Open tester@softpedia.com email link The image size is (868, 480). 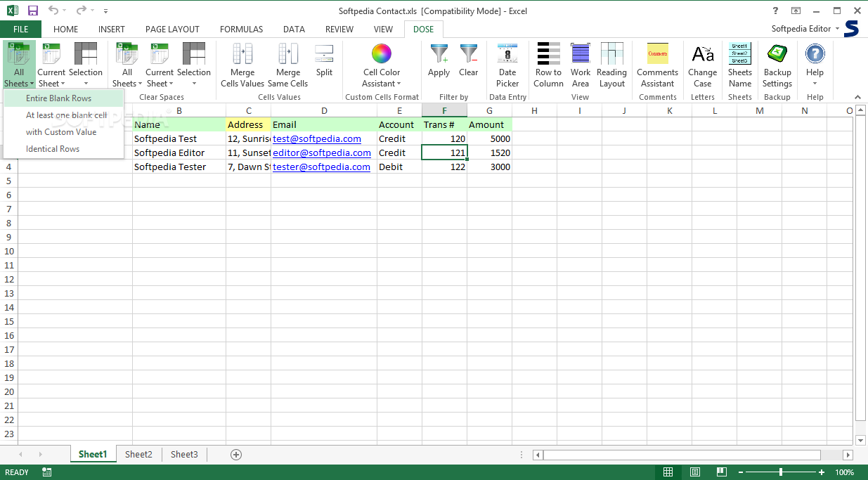[x=321, y=167]
